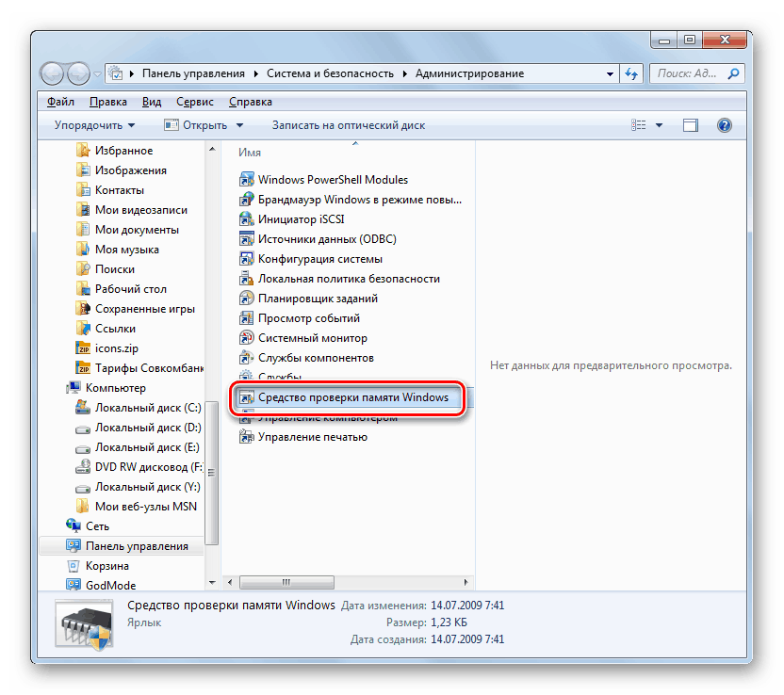Open the Упорядочить dropdown
Viewport: 784px width, 695px height.
[x=94, y=125]
